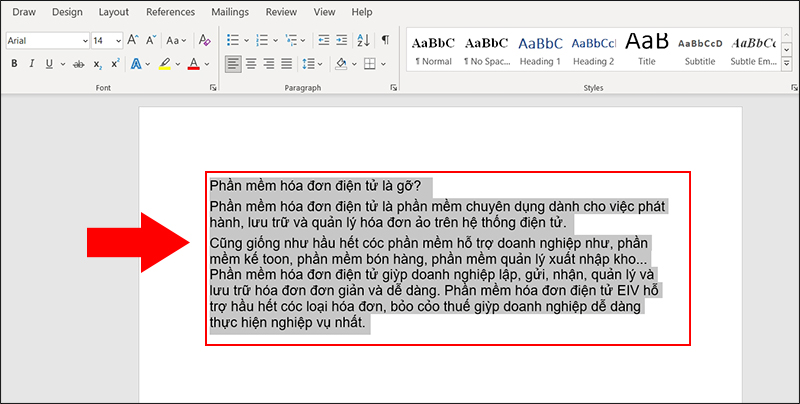
Task: Open the References tab
Action: coord(170,12)
